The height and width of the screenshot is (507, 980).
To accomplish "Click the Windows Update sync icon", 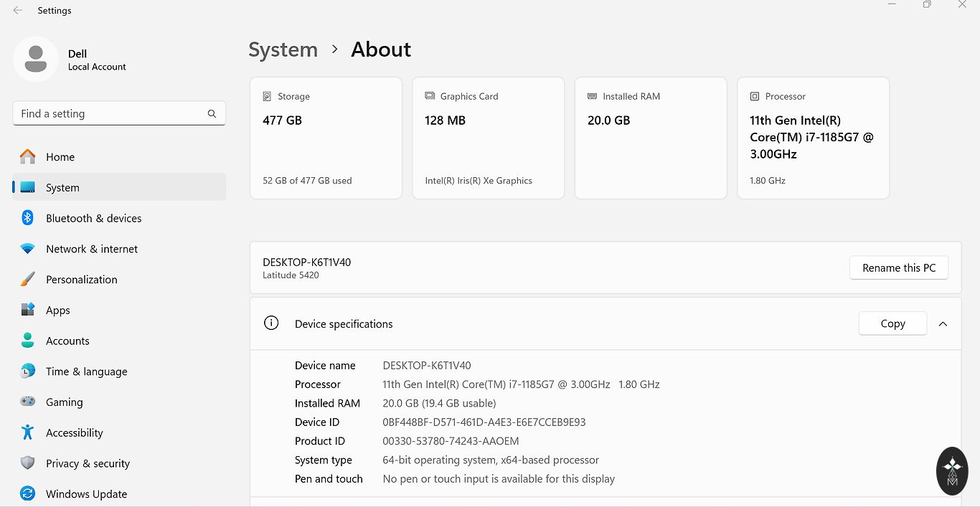I will (x=28, y=493).
